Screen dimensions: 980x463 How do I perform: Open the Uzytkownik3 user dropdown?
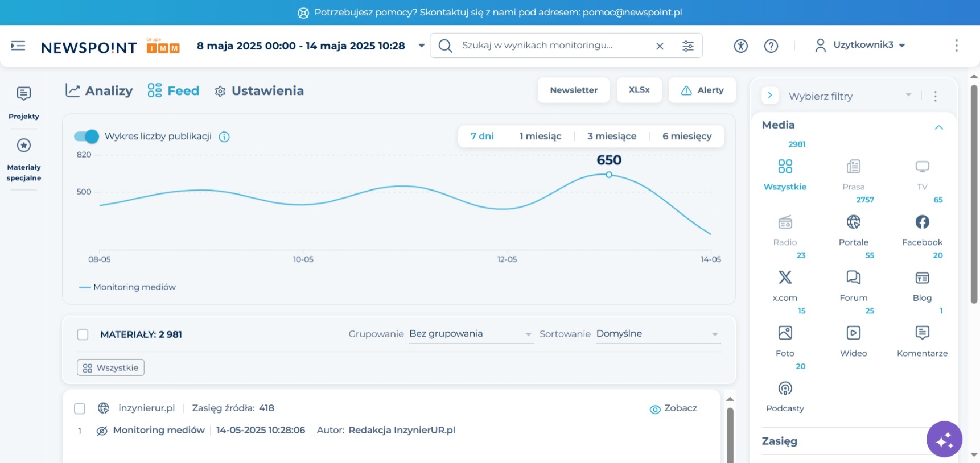[x=860, y=45]
